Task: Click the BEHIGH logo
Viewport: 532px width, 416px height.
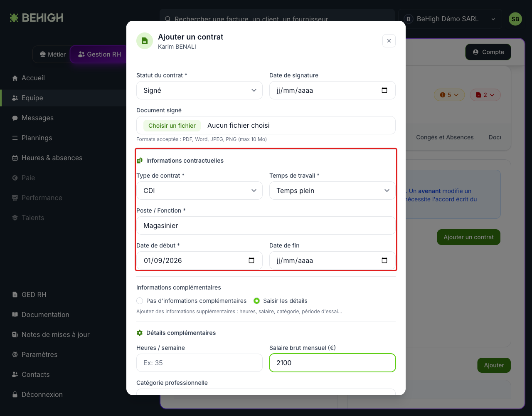Action: [x=37, y=18]
